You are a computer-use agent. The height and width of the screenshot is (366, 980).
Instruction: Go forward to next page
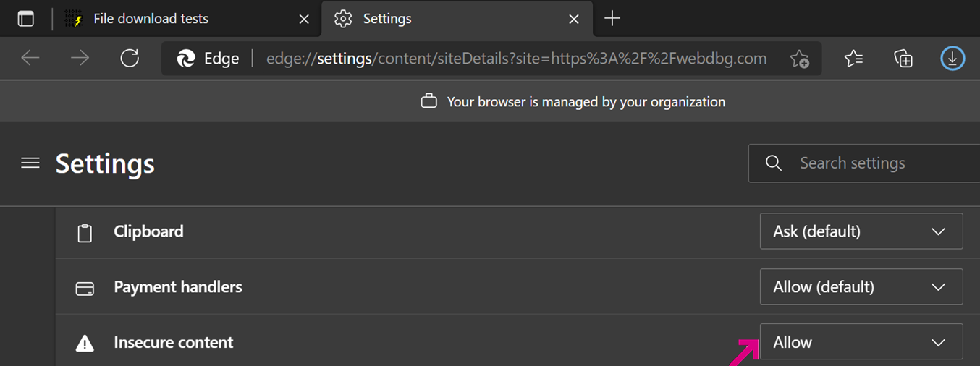(x=80, y=59)
